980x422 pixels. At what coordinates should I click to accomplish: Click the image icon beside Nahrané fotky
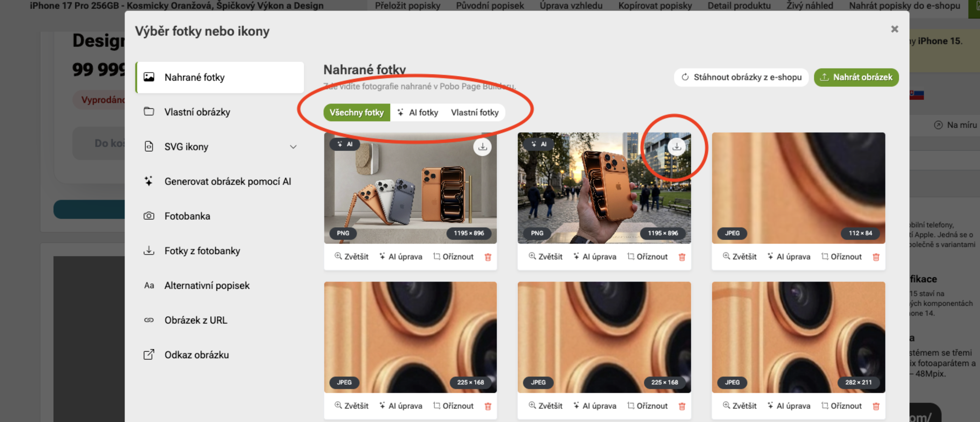[x=149, y=77]
